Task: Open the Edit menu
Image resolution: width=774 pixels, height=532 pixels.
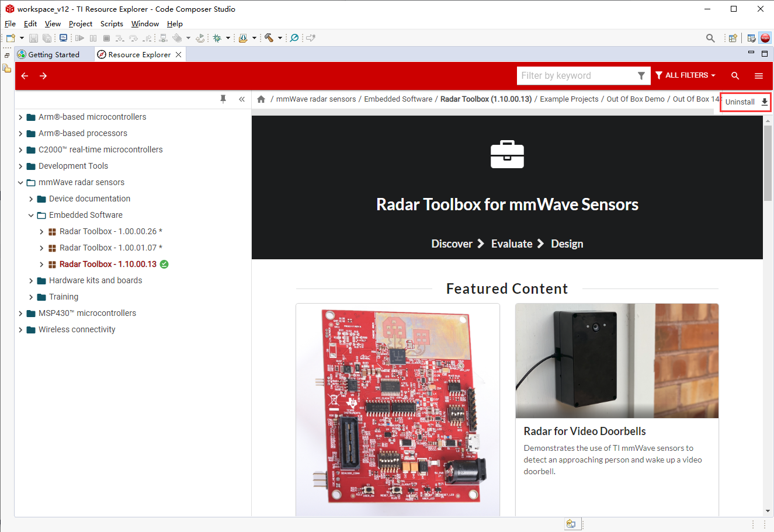Action: (x=30, y=24)
